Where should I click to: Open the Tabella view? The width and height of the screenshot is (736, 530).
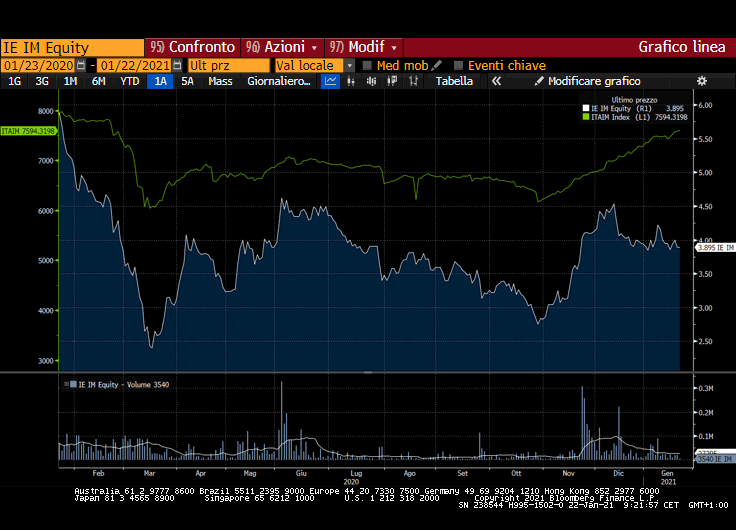(x=454, y=81)
